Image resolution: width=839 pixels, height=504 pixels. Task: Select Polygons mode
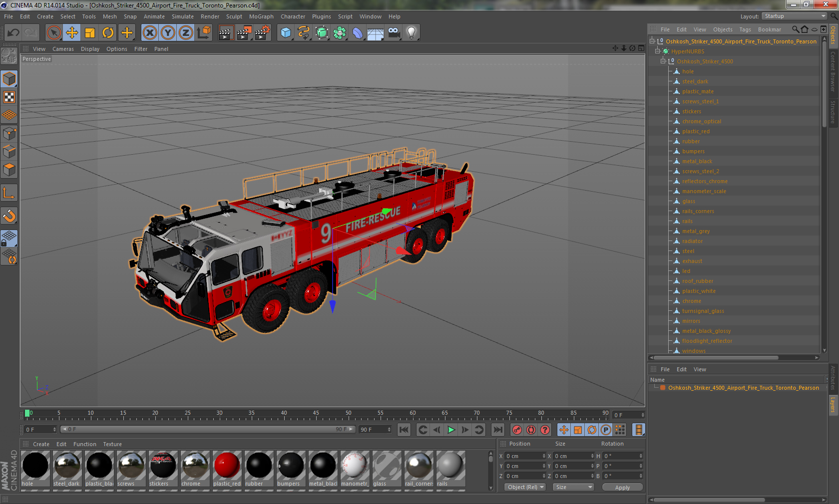click(x=9, y=170)
